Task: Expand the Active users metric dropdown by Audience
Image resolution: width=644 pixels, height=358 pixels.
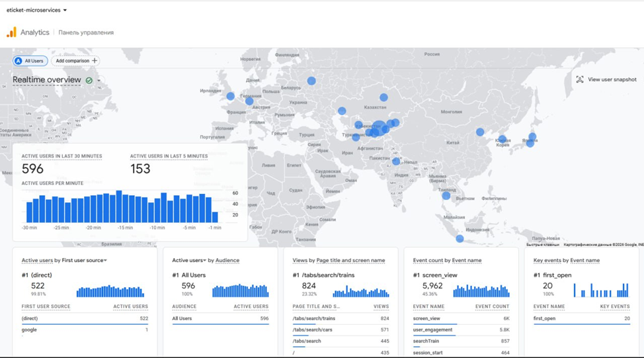Action: 204,261
